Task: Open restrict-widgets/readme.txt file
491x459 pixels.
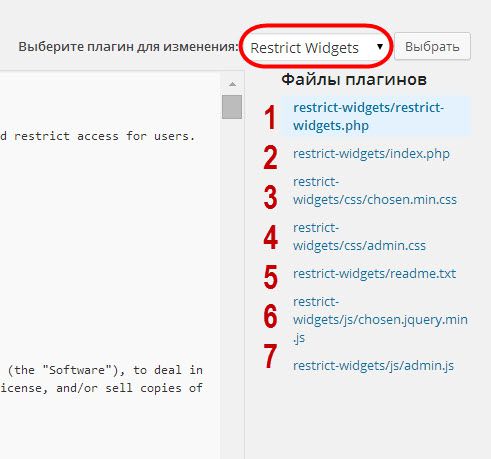Action: pyautogui.click(x=374, y=274)
